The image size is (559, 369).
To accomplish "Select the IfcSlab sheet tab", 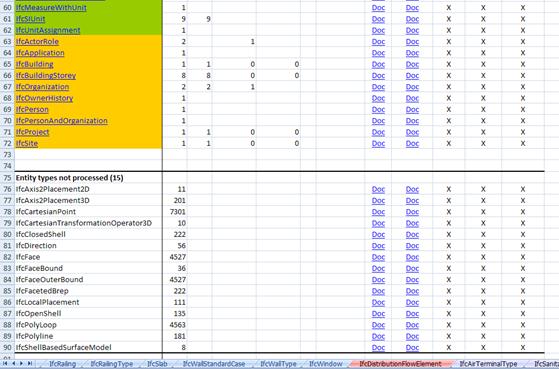I will (x=157, y=364).
